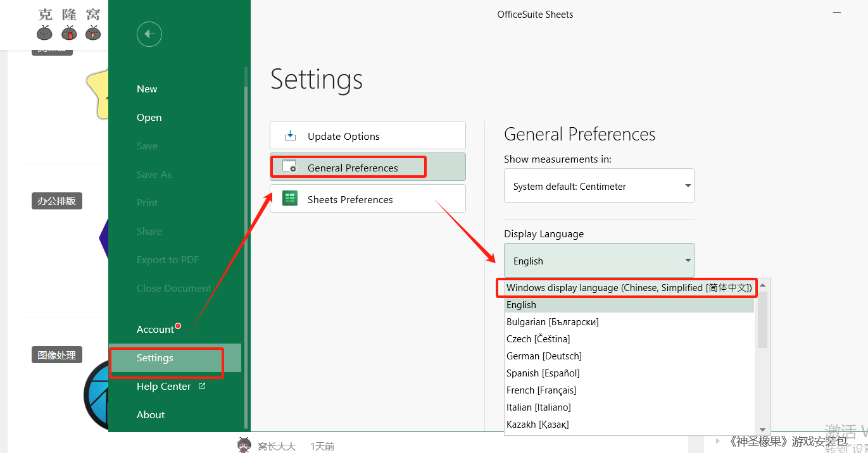
Task: Select English in language list
Action: pyautogui.click(x=629, y=305)
